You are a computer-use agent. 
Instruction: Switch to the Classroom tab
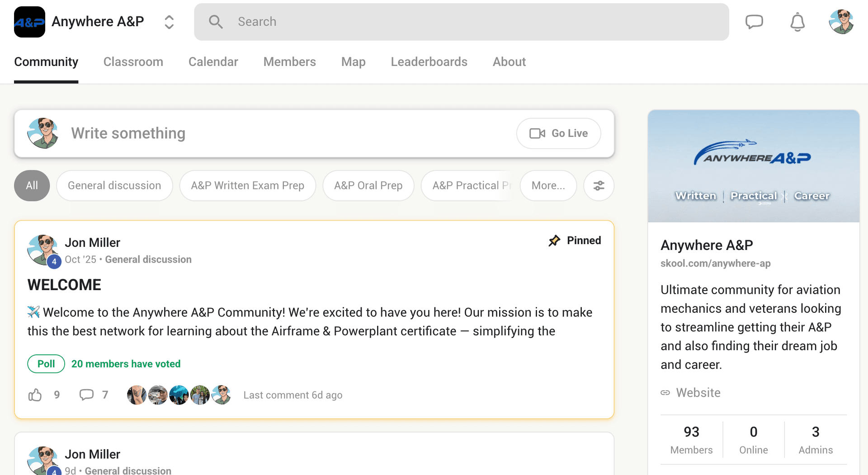(133, 62)
